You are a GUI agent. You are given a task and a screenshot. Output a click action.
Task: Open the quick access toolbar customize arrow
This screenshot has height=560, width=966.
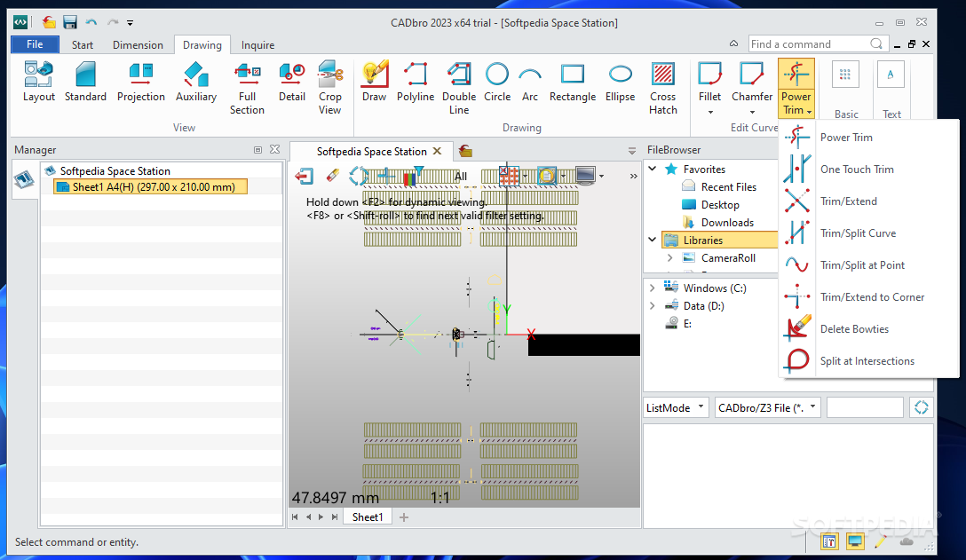point(130,23)
